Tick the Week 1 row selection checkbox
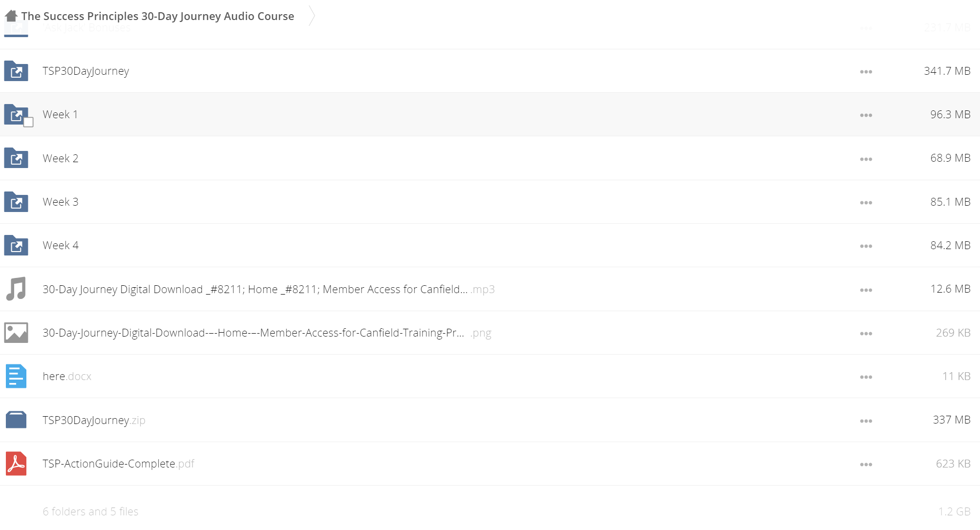The height and width of the screenshot is (530, 980). coord(28,122)
